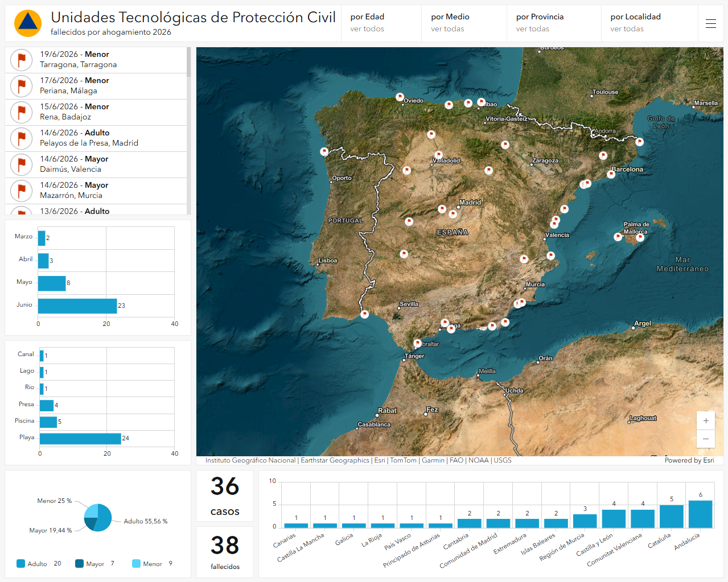The width and height of the screenshot is (728, 582).
Task: Open the hamburger menu in the header
Action: click(710, 23)
